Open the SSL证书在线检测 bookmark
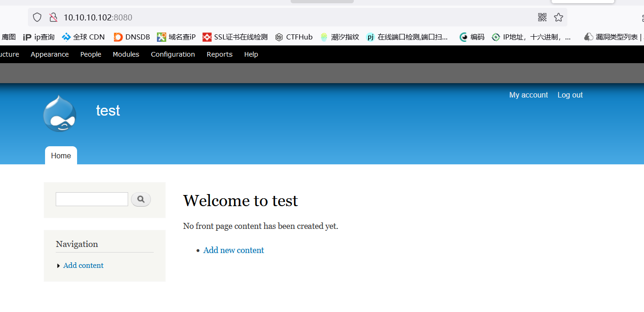The width and height of the screenshot is (644, 312). click(x=234, y=37)
